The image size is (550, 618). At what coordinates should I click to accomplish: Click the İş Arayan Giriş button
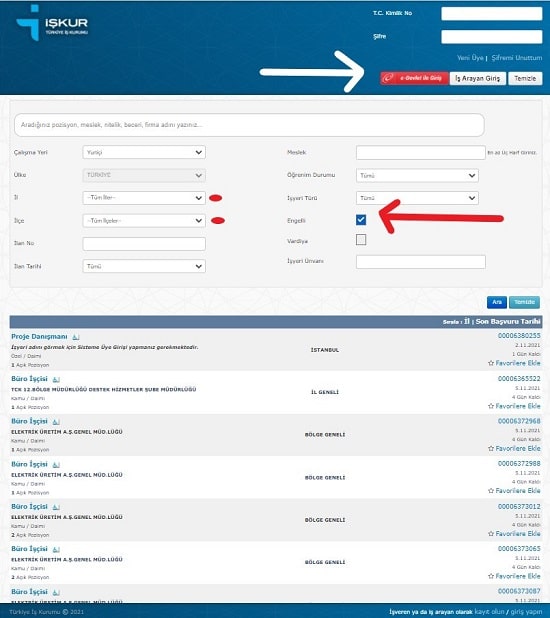point(477,78)
